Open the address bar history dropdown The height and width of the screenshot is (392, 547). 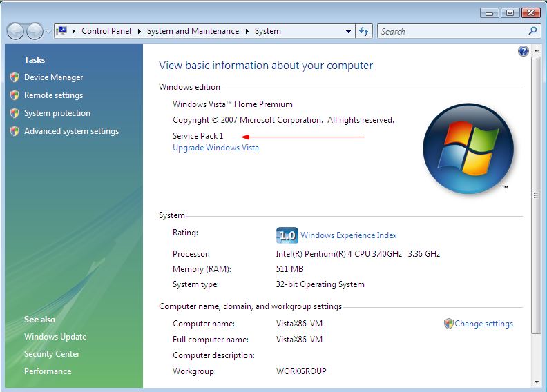[348, 31]
